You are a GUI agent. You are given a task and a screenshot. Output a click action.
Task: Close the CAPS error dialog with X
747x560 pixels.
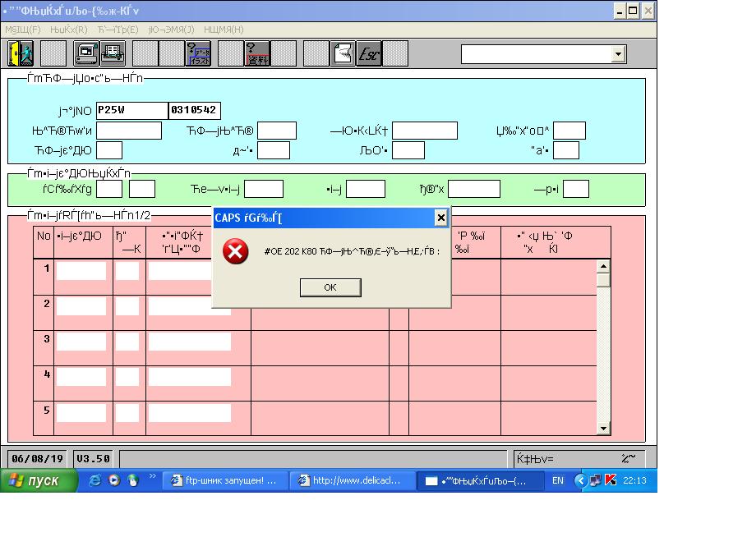click(x=441, y=218)
